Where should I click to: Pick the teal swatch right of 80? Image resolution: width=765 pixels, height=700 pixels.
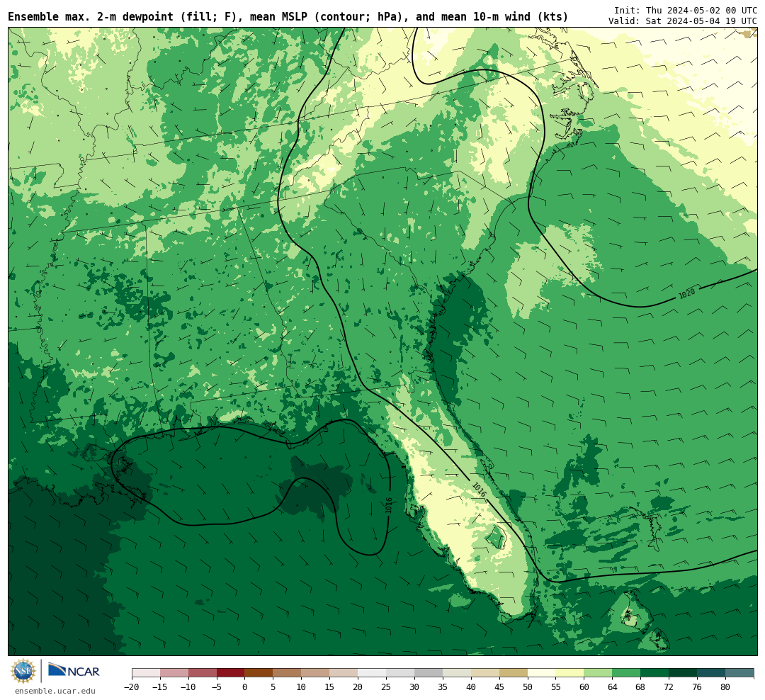[740, 673]
